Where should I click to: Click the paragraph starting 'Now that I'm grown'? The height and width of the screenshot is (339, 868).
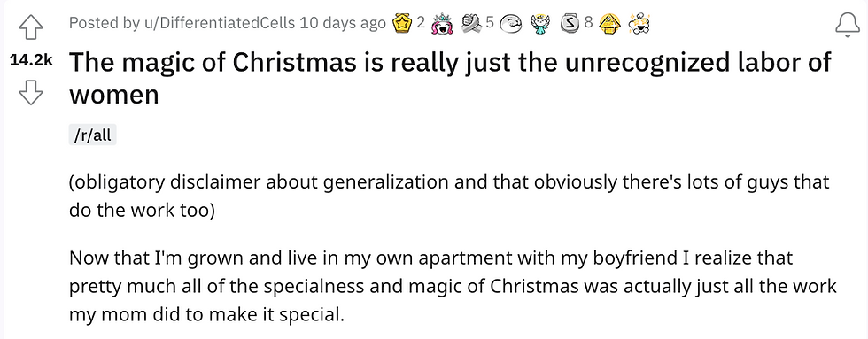[453, 287]
